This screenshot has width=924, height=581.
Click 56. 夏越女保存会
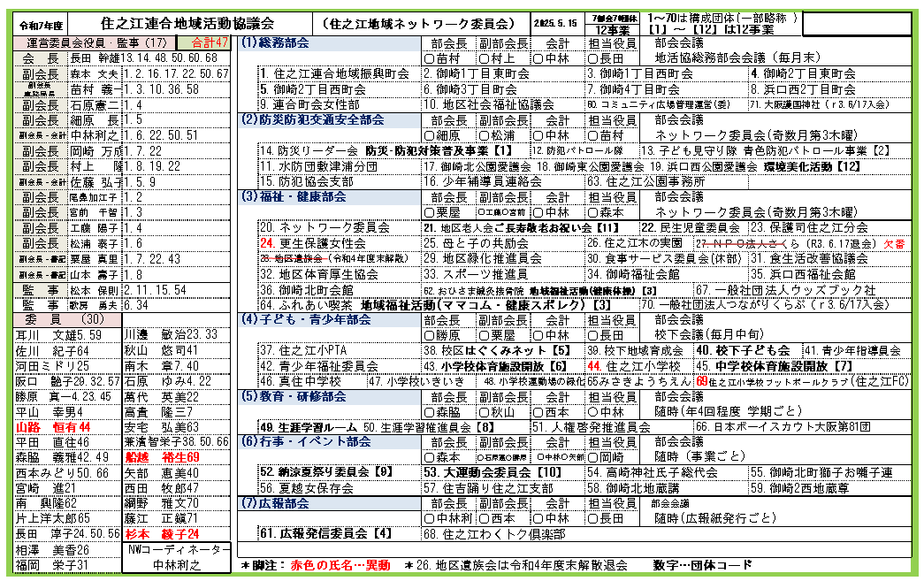307,488
